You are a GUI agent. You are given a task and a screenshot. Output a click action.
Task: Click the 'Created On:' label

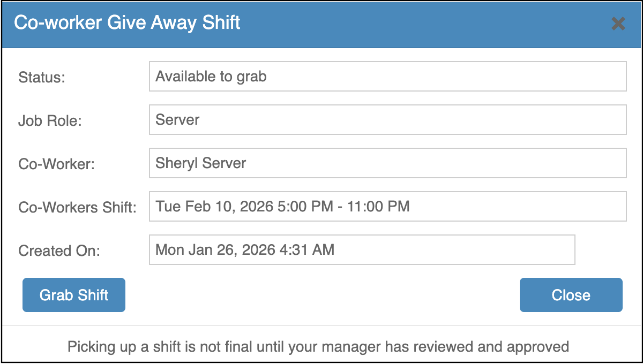click(x=59, y=251)
